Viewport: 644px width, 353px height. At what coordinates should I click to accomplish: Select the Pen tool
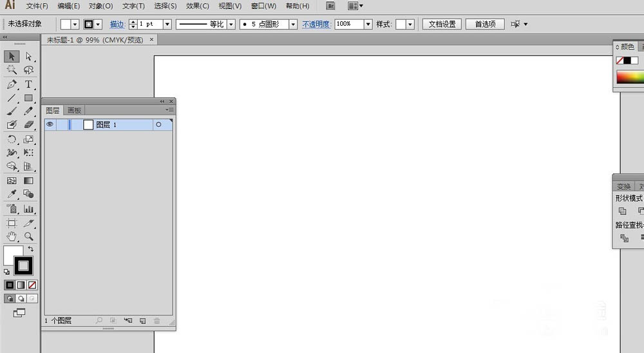tap(12, 84)
